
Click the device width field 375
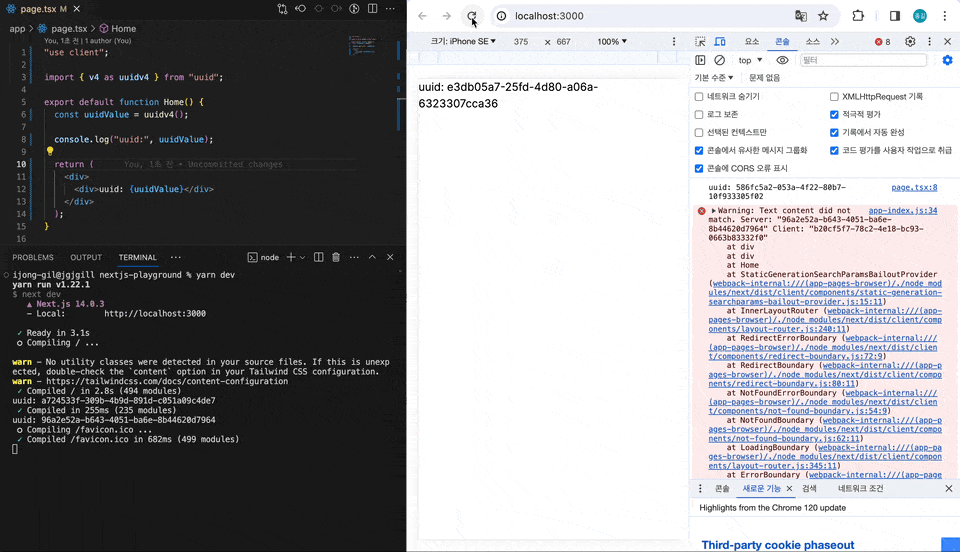point(521,42)
